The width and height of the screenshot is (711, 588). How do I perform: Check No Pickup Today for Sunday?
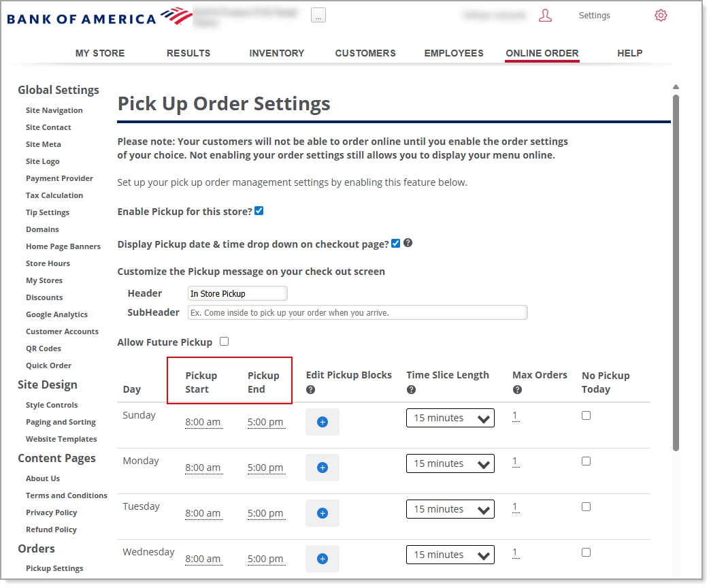pyautogui.click(x=586, y=415)
